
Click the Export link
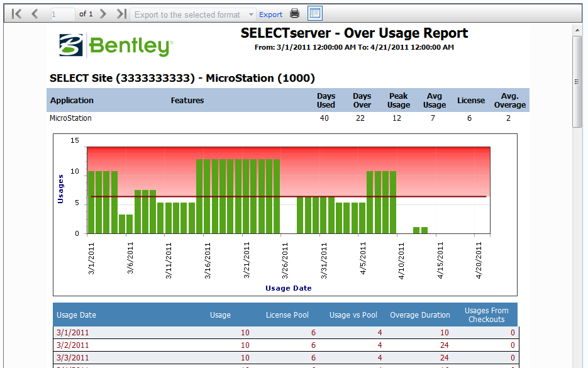(271, 14)
